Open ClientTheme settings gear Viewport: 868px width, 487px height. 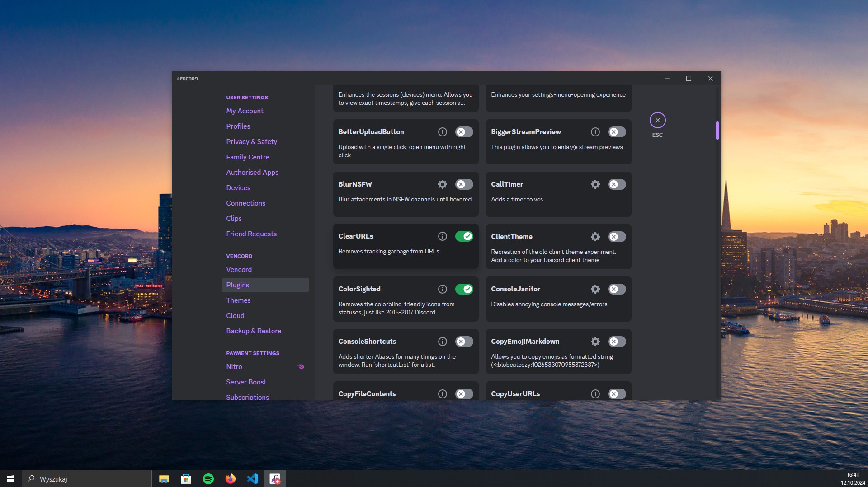coord(595,236)
